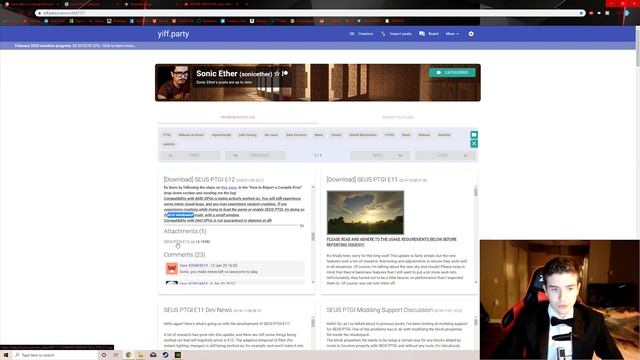Go to Last page of posts
Viewport: 640px width, 360px height.
click(x=445, y=156)
